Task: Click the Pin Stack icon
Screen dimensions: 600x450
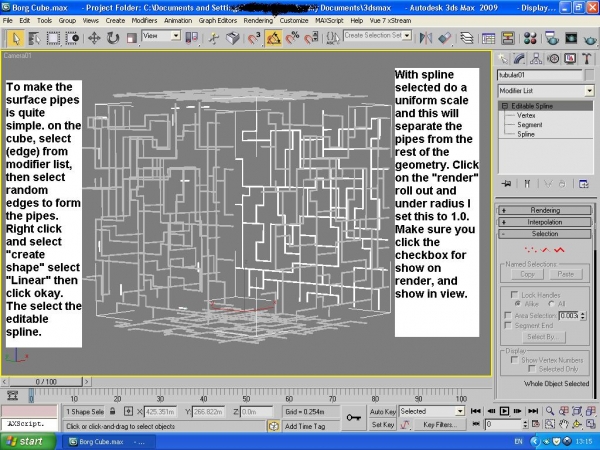Action: (x=507, y=184)
